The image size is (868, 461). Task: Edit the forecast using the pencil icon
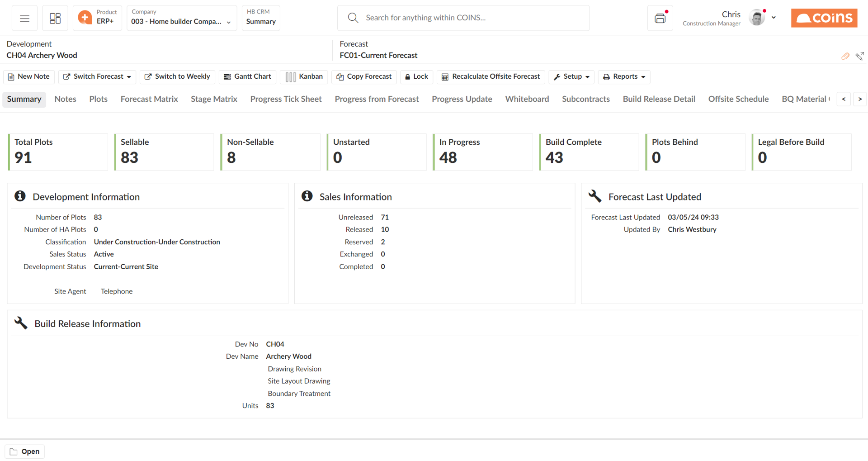(x=859, y=56)
